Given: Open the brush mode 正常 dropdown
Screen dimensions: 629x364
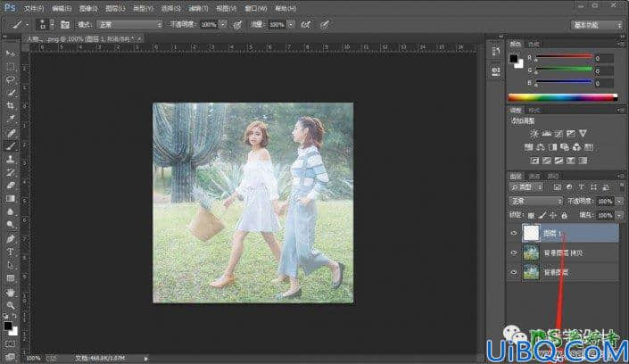Looking at the screenshot, I should [129, 25].
